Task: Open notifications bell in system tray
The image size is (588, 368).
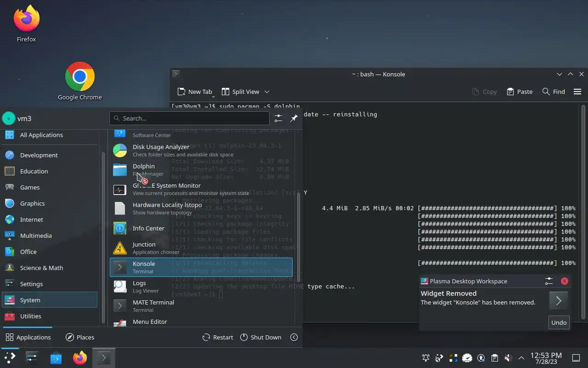Action: (426, 358)
